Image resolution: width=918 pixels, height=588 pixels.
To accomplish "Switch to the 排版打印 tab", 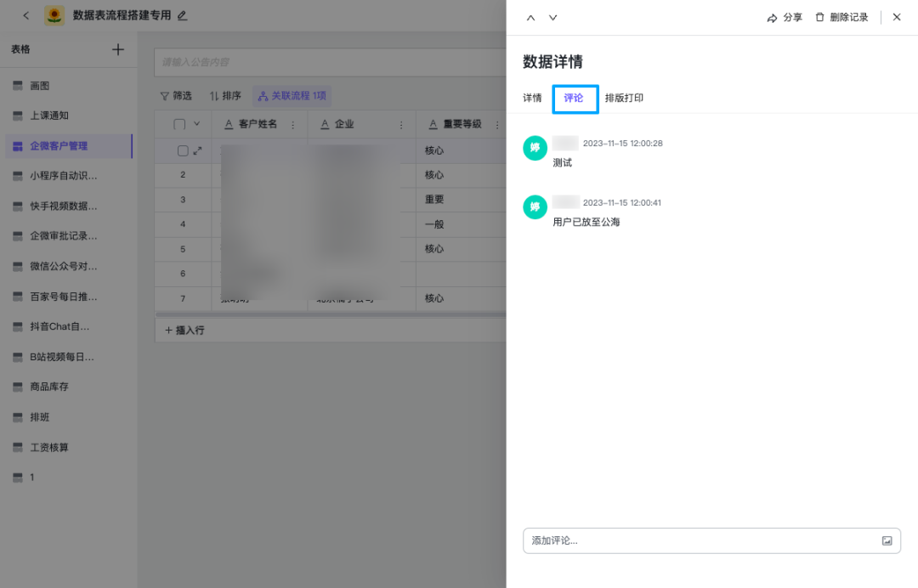I will 624,98.
